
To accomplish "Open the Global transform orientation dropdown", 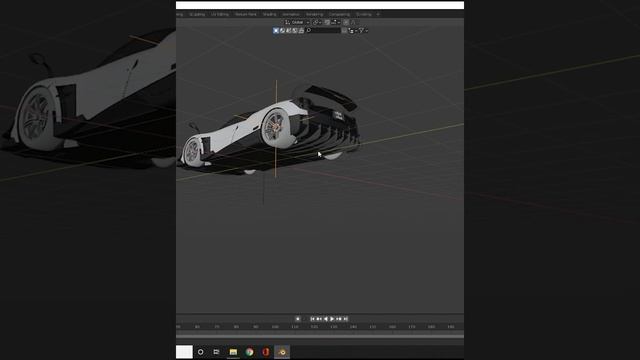I will click(x=297, y=22).
